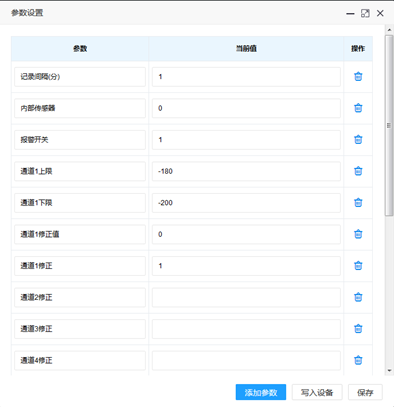
Task: Click the vertical scrollbar thumb
Action: [x=389, y=125]
